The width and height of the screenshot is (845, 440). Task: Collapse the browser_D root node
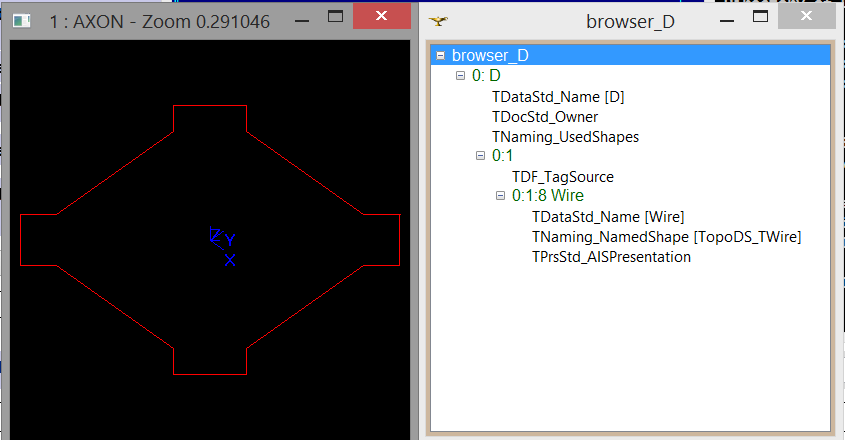click(x=441, y=56)
